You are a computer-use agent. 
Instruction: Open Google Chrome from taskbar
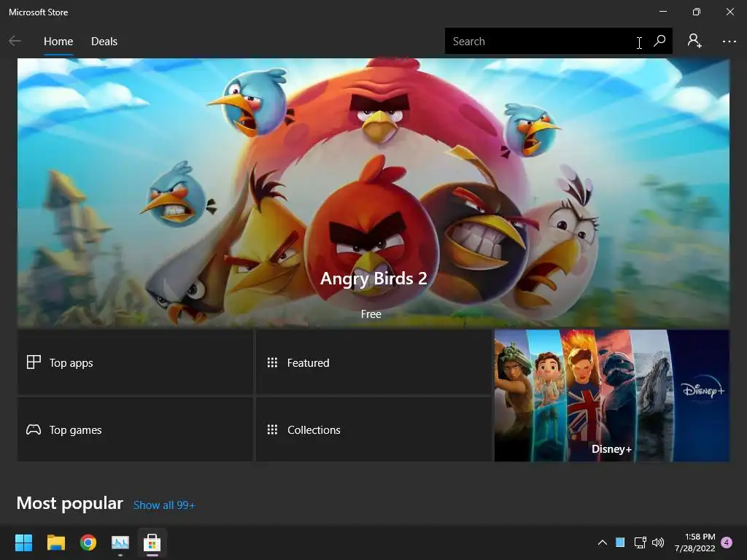[x=88, y=542]
